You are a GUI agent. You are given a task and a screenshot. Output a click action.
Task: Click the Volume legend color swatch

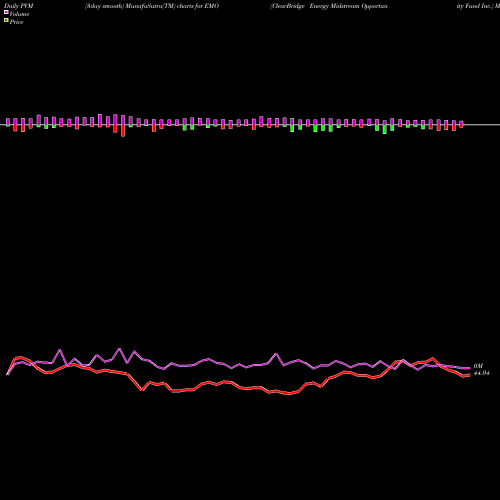[x=6, y=12]
